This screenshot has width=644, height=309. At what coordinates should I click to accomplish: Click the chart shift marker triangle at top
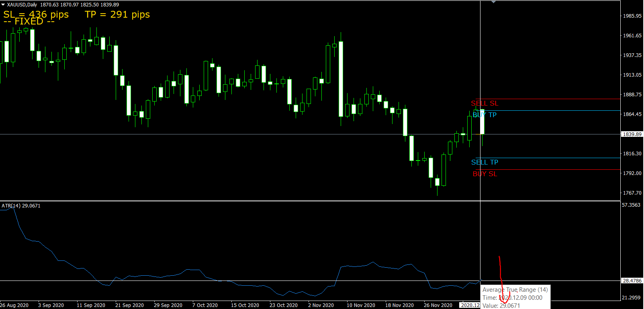point(493,2)
